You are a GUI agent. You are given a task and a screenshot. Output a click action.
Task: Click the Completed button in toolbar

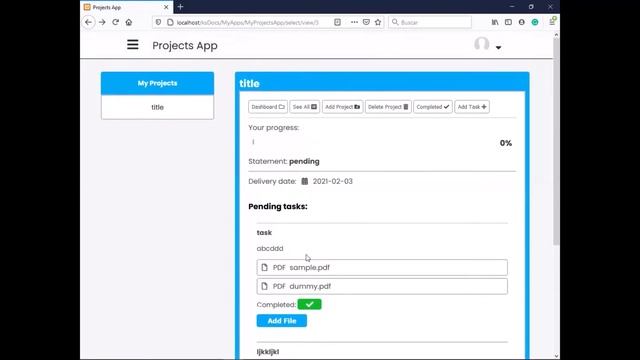click(433, 107)
